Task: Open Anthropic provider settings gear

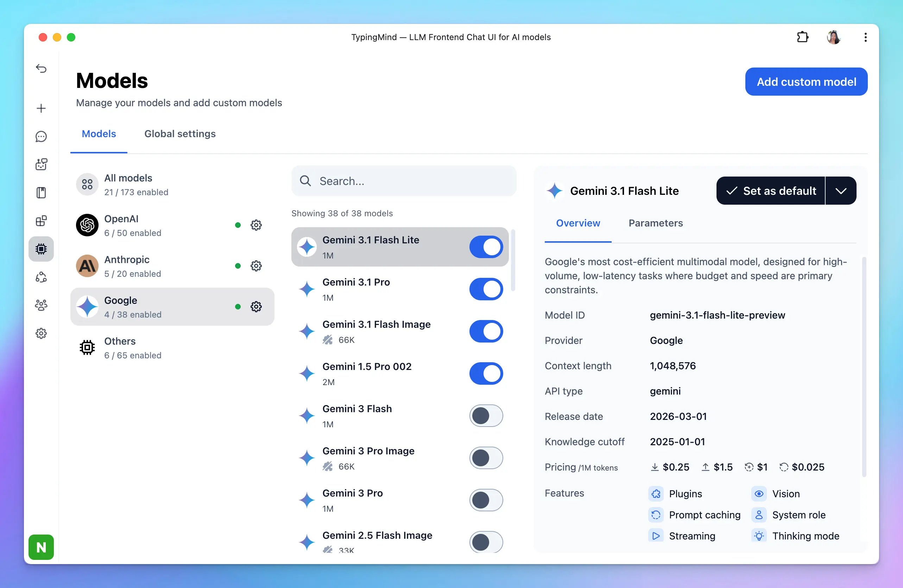Action: pyautogui.click(x=256, y=266)
